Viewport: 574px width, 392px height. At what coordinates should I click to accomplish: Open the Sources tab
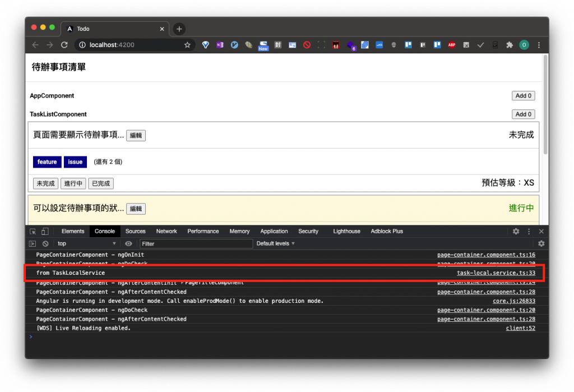click(136, 232)
